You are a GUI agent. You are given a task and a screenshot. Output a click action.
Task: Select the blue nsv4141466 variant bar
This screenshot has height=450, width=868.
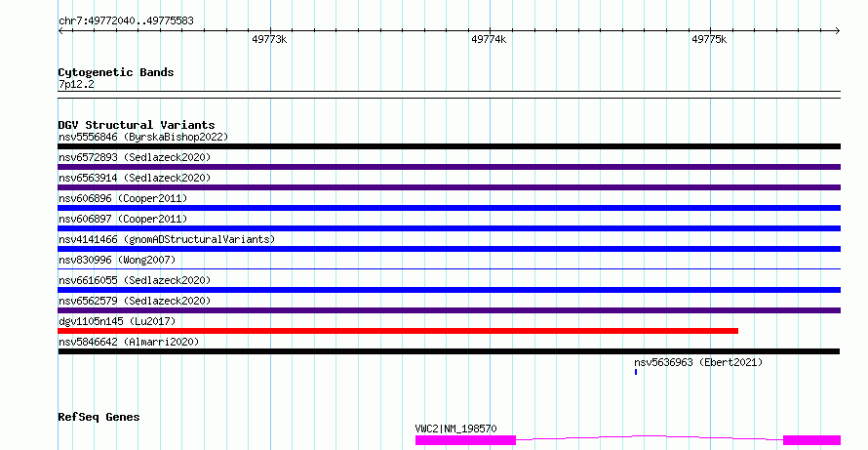tap(449, 249)
